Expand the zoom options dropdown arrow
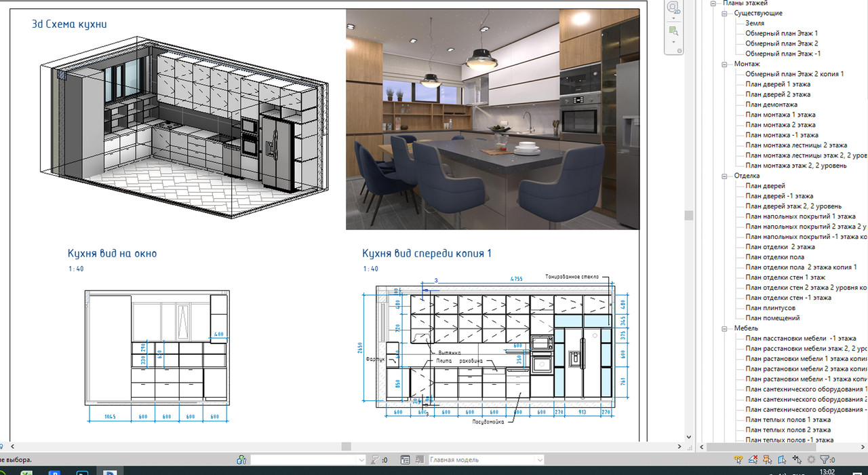The image size is (868, 475). (x=673, y=41)
